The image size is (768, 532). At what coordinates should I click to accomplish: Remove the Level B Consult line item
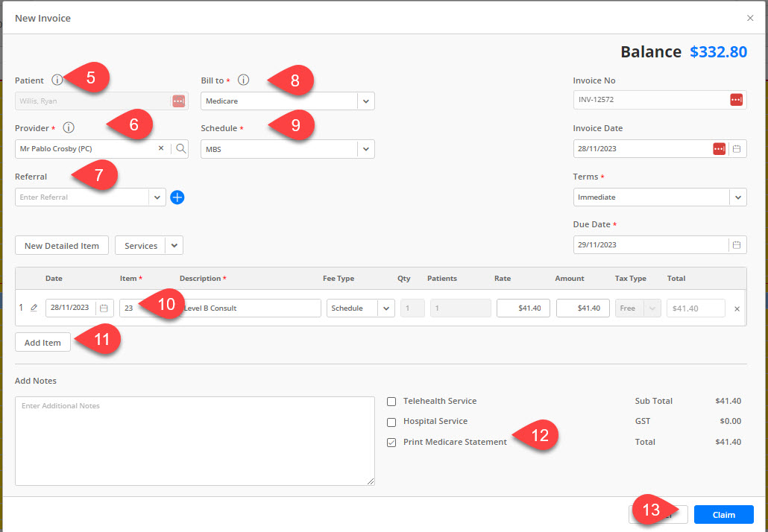(737, 308)
